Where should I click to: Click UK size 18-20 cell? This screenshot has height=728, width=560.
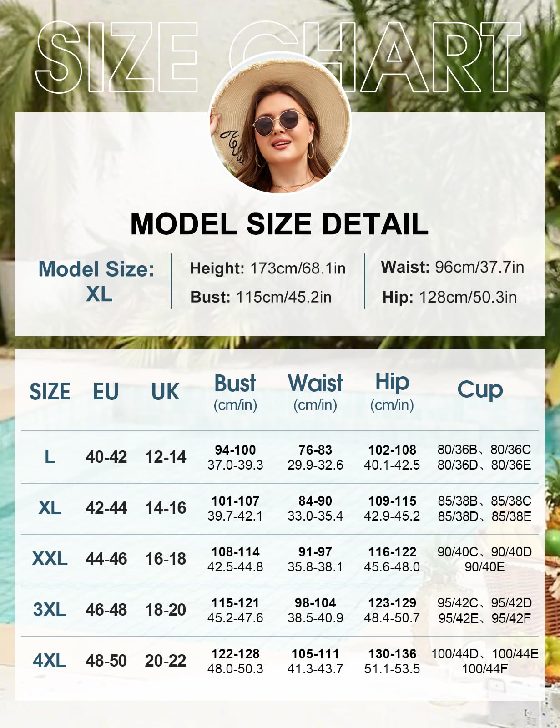(166, 610)
